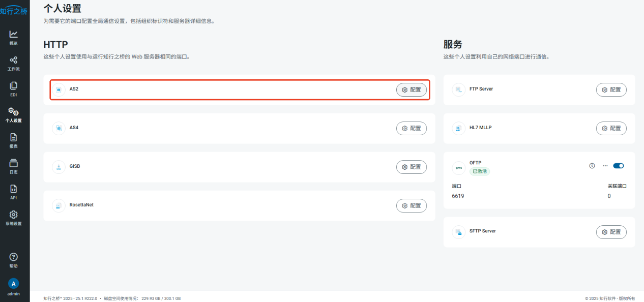The width and height of the screenshot is (644, 302).
Task: Configure the GISB profile
Action: [x=412, y=167]
